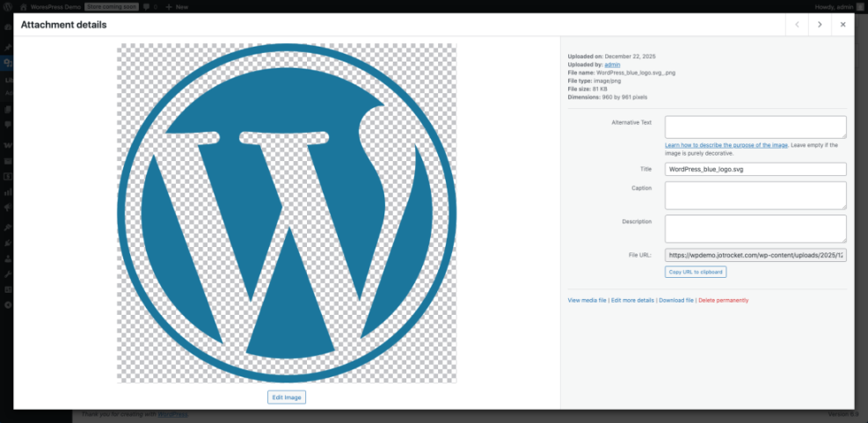Go to the previous attachment with left arrow

(x=797, y=25)
